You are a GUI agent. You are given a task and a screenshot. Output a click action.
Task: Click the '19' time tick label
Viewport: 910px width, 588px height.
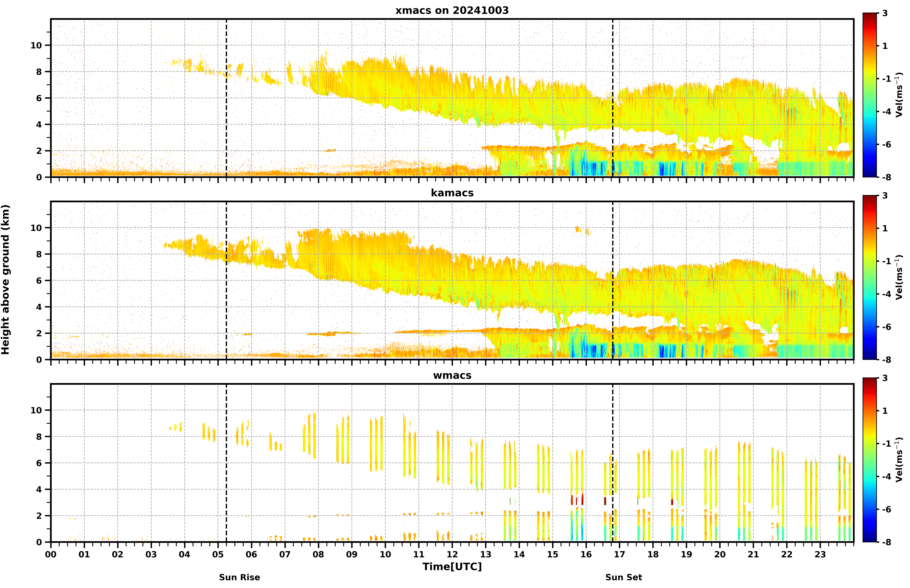687,554
